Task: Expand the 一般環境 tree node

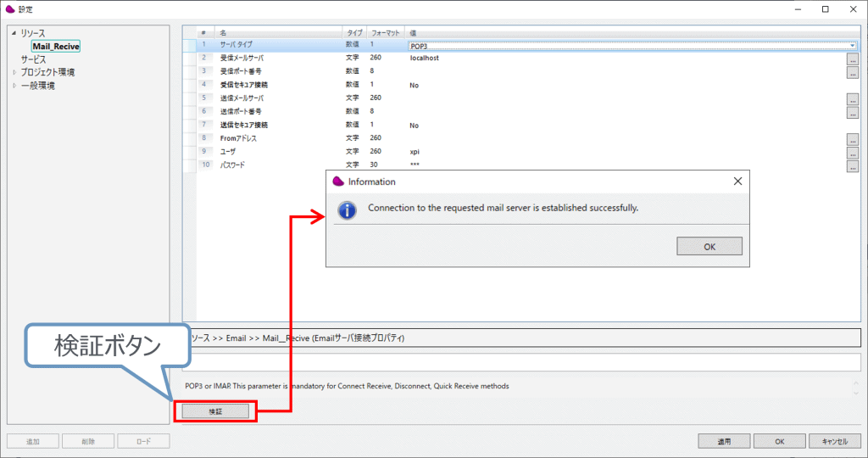Action: point(14,85)
